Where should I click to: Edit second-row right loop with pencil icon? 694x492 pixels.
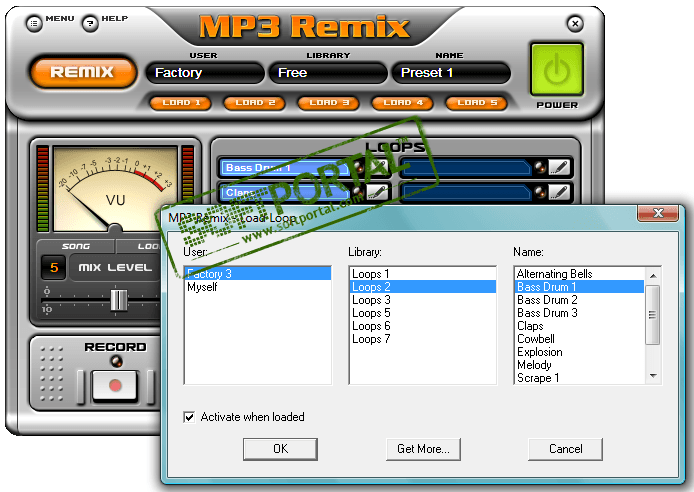[559, 192]
